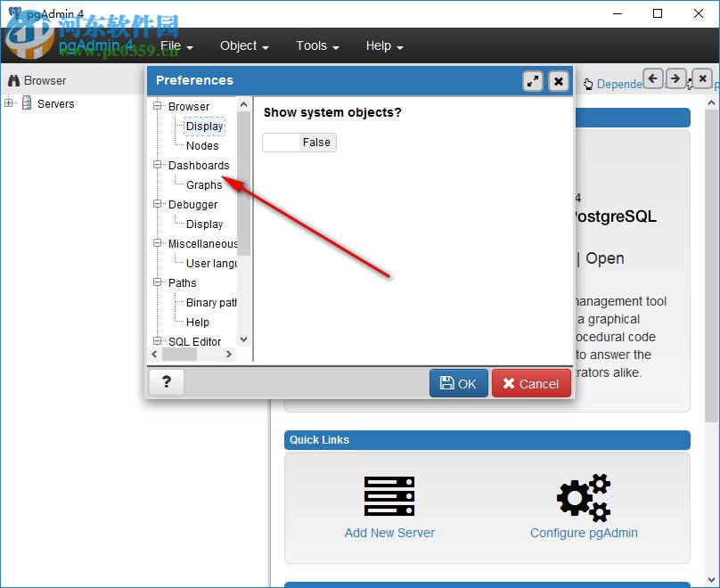Open the File menu
Screen dimensions: 720x588
point(176,46)
